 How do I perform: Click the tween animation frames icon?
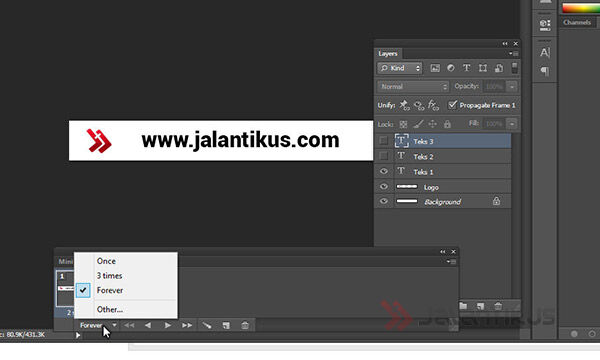[x=207, y=326]
